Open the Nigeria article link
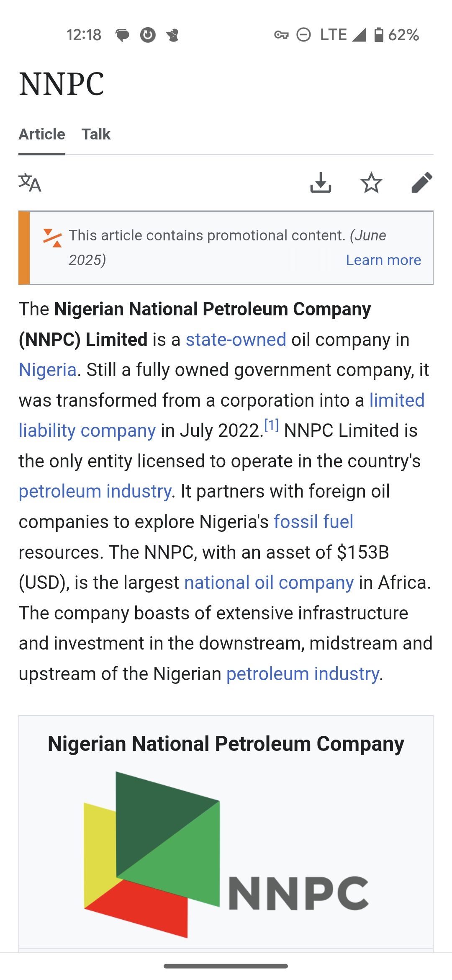 (x=48, y=370)
